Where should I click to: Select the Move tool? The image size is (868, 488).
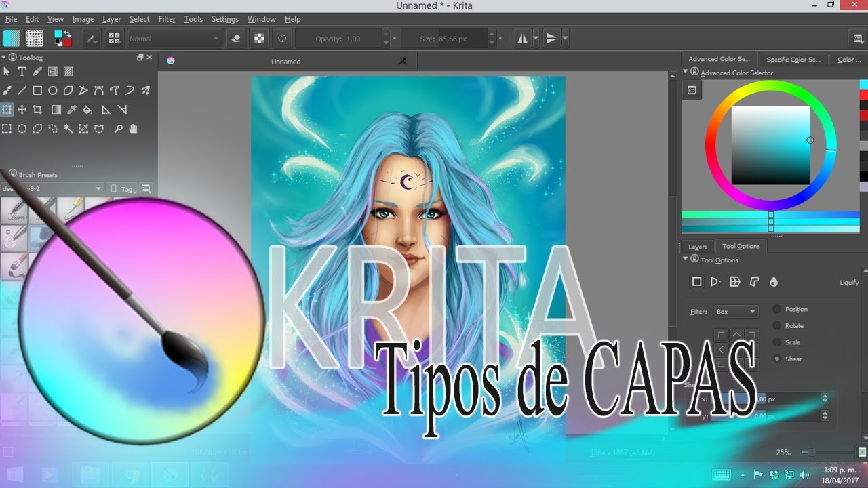[22, 109]
